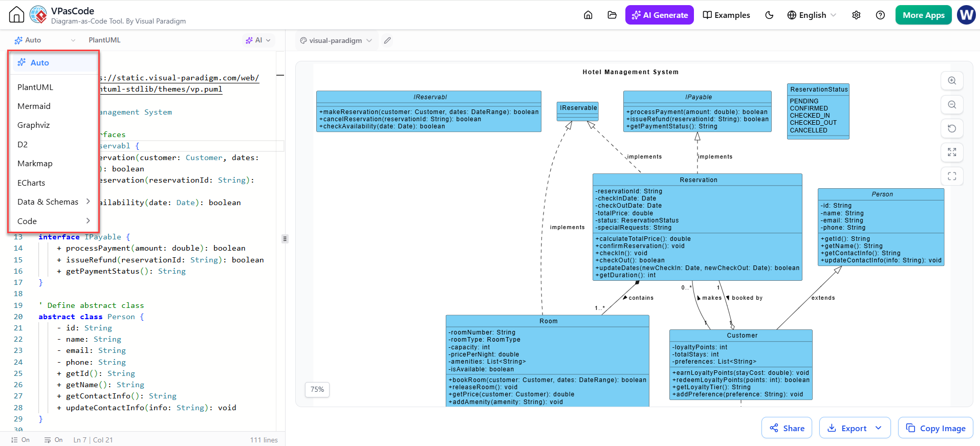Reset the diagram view rotation icon
The height and width of the screenshot is (446, 980).
click(952, 128)
